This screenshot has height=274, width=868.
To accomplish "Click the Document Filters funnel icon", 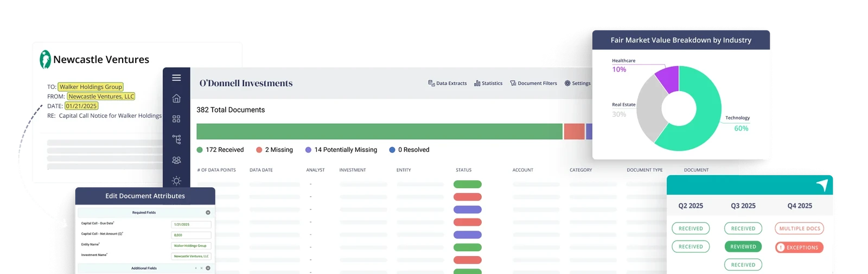I will point(513,83).
